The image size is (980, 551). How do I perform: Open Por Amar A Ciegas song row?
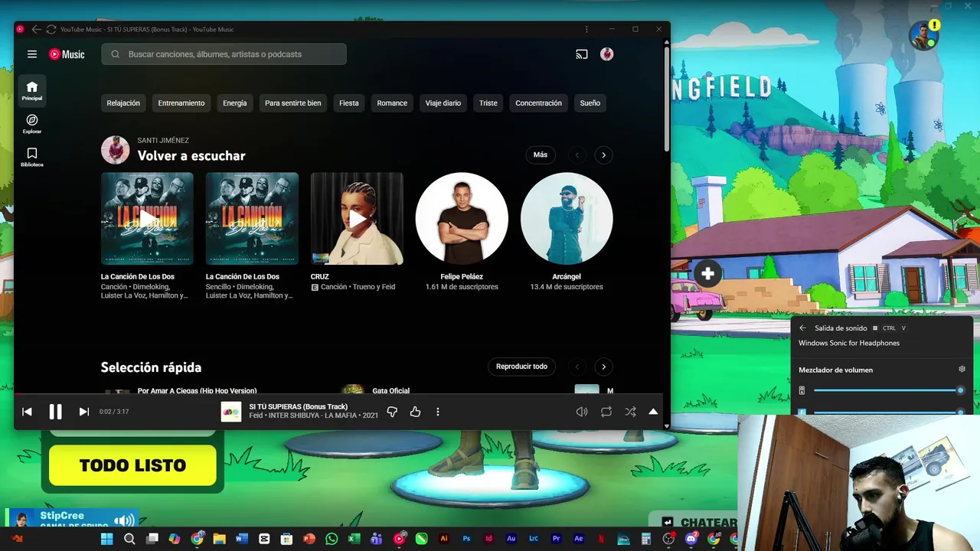198,391
